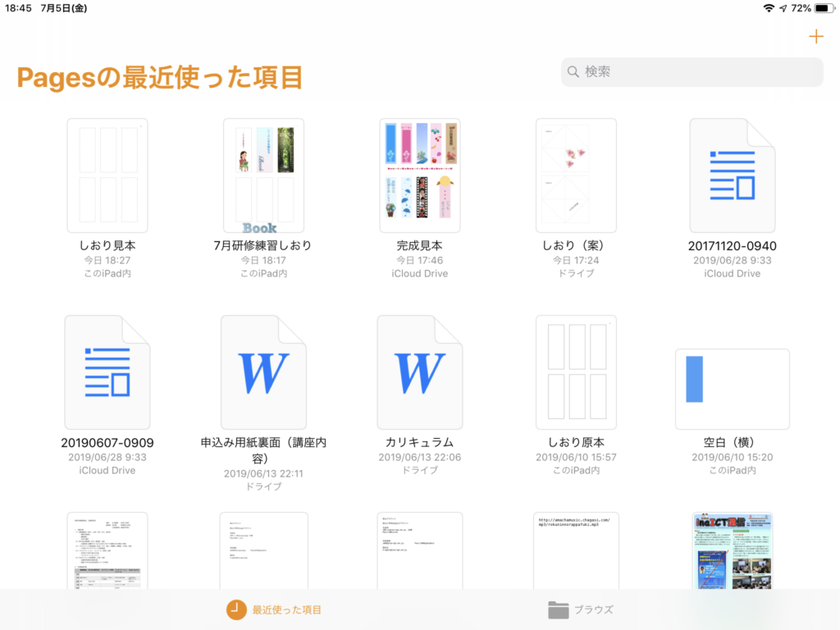Viewport: 840px width, 630px height.
Task: Click the Pagesの最近使った項目 title
Action: point(160,78)
